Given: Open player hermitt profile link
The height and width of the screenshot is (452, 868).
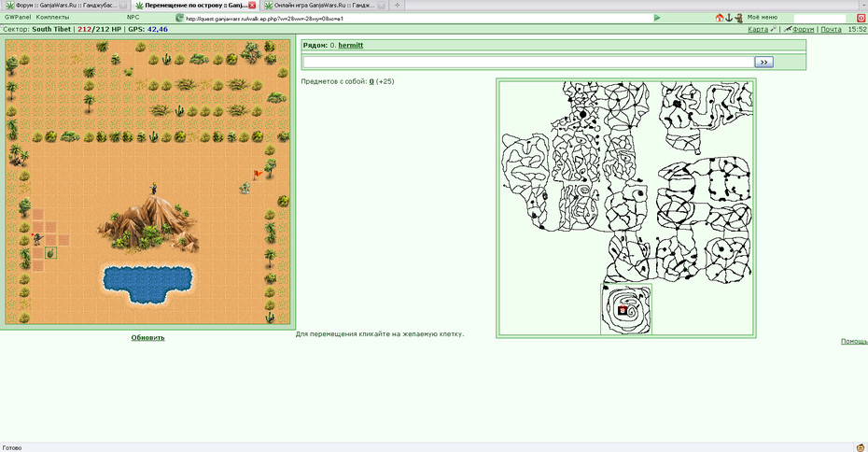Looking at the screenshot, I should pyautogui.click(x=350, y=46).
